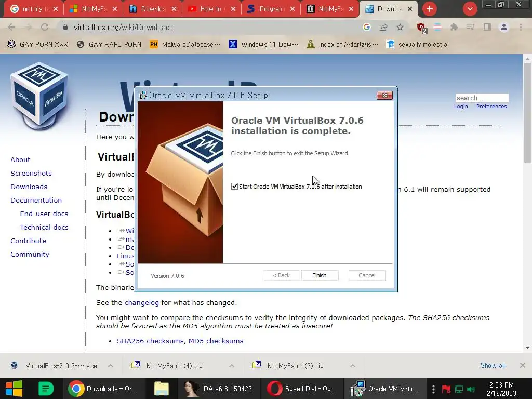Open the End-user docs link
The height and width of the screenshot is (399, 532).
(x=44, y=214)
